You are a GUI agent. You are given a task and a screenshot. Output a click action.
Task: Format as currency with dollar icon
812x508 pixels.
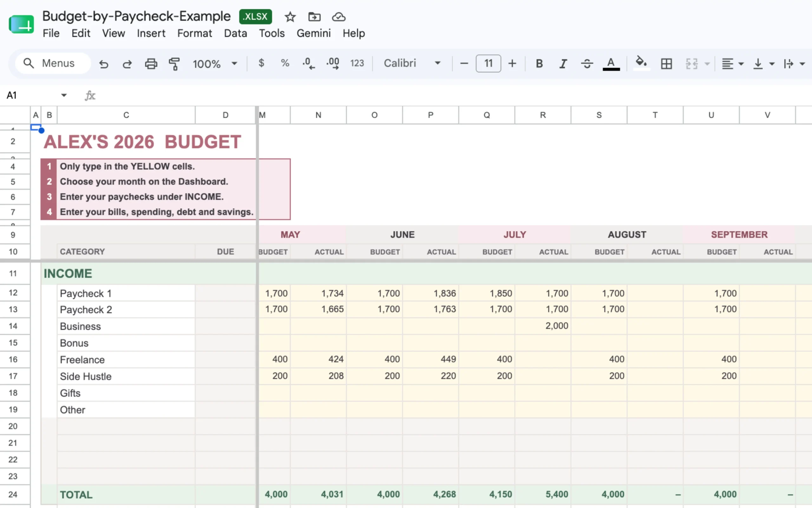261,63
